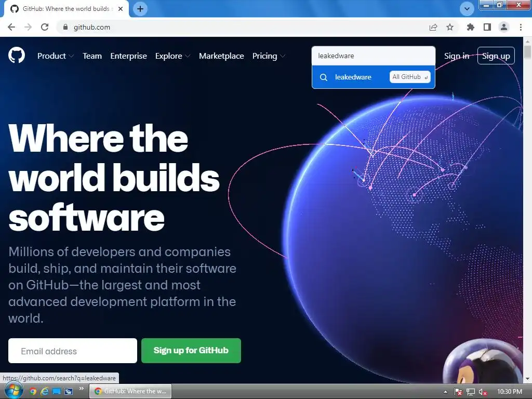Click page scrollbar up arrow

click(x=527, y=41)
